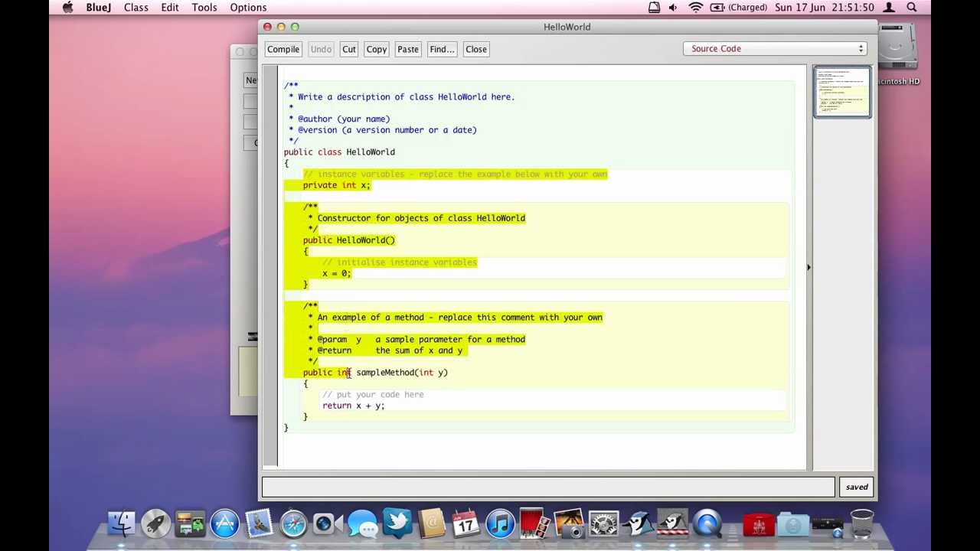Open FaceTime camera icon in dock
Image resolution: width=980 pixels, height=551 pixels.
[x=328, y=524]
